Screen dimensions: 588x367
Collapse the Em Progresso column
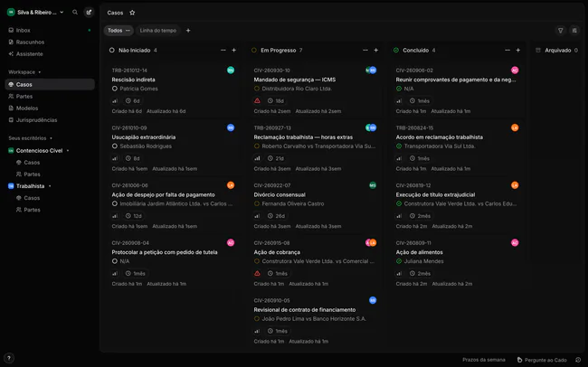click(365, 51)
